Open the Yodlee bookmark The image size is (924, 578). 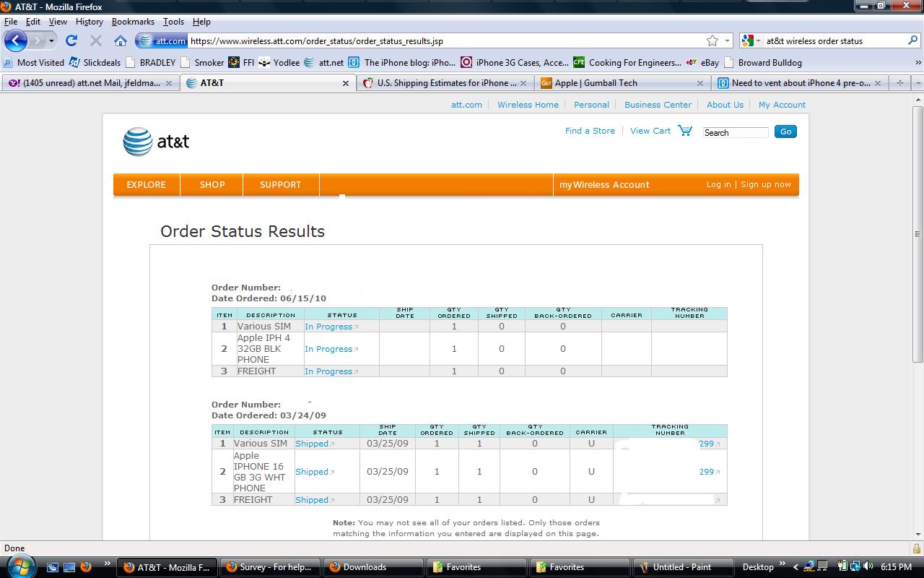(x=279, y=63)
